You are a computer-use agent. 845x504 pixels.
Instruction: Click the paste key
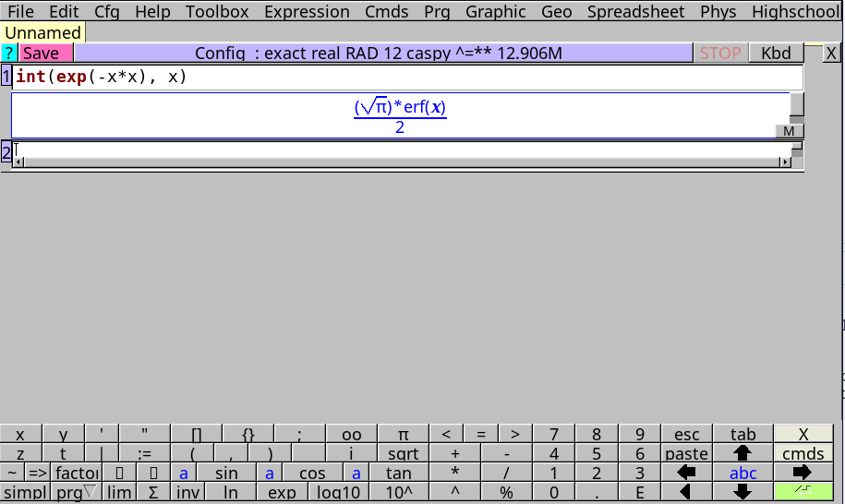[686, 453]
